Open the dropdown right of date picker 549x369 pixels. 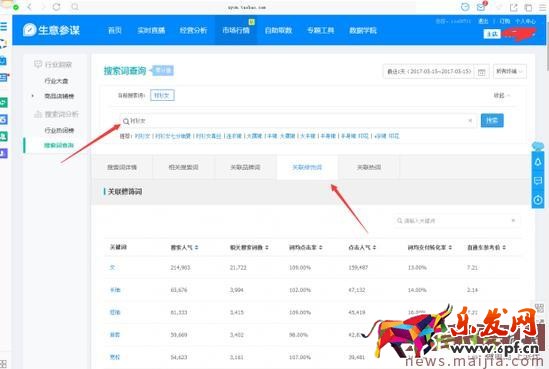pos(509,71)
